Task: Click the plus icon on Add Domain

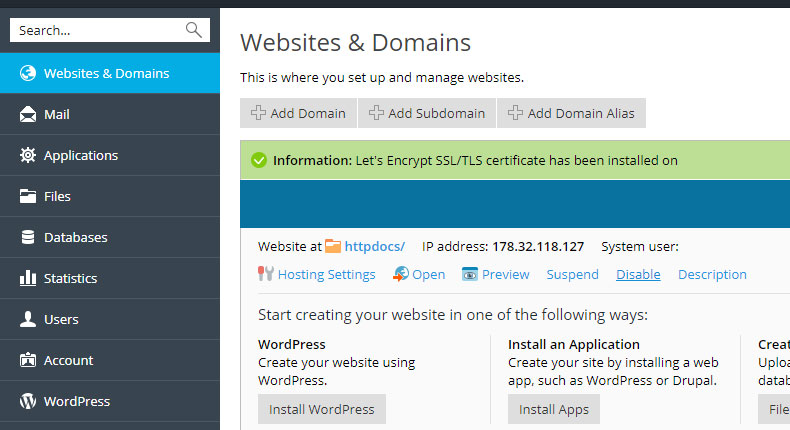Action: tap(258, 113)
